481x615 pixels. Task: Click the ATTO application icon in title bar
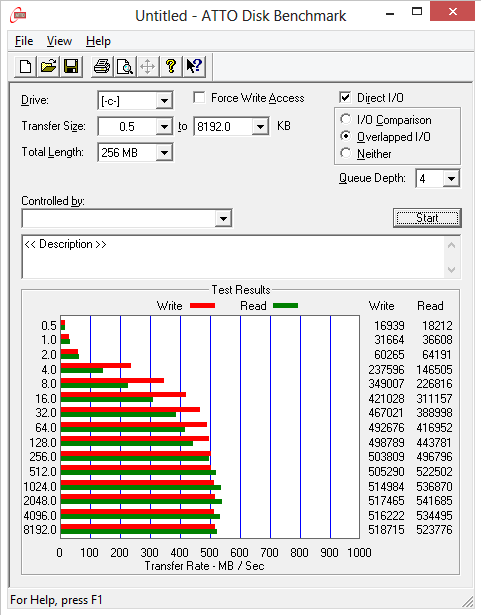coord(19,15)
